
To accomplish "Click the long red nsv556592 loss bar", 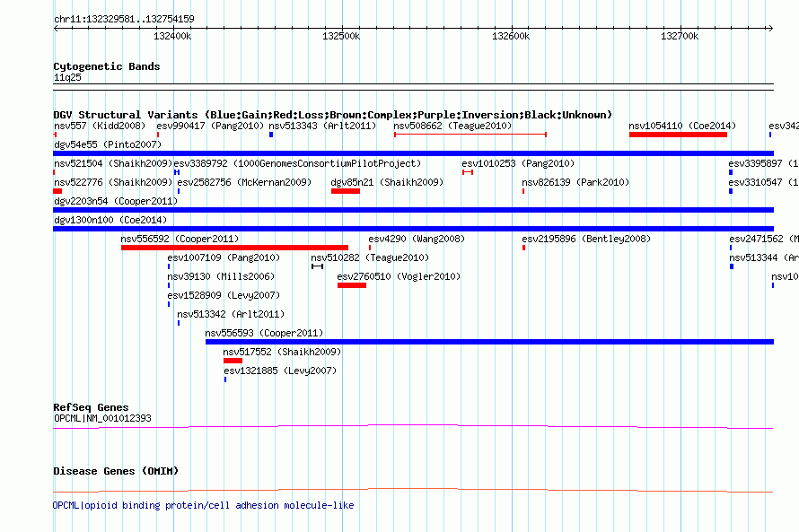I will point(234,248).
